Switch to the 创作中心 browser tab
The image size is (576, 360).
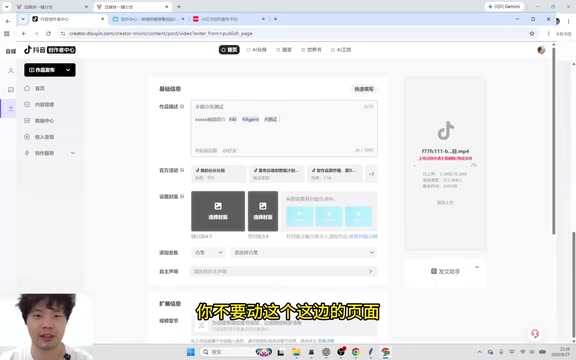149,19
